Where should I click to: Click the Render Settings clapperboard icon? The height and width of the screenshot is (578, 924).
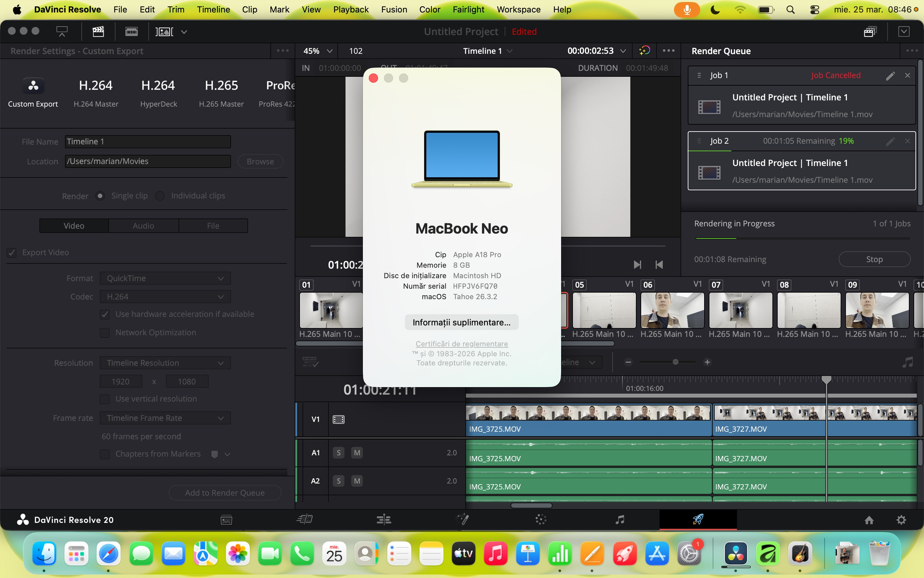click(x=98, y=32)
